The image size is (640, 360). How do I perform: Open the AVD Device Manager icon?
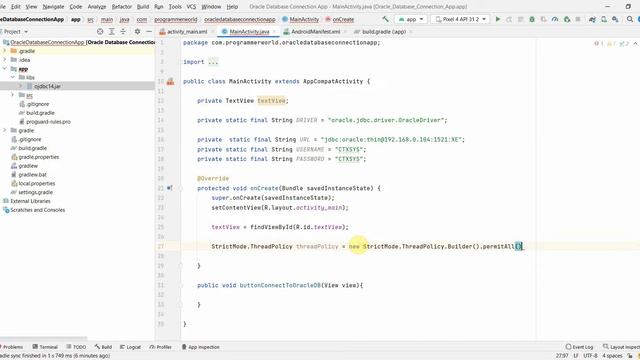click(x=604, y=19)
